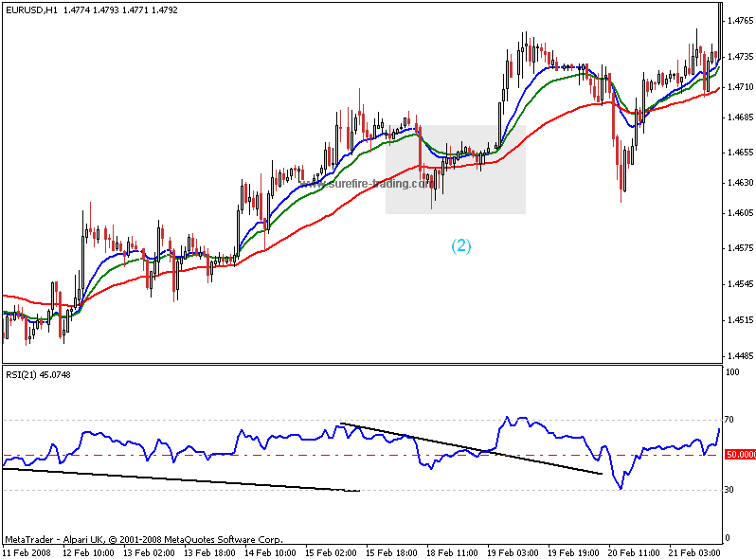Click the RSI(21) 45.0748 indicator label
Screen dimensions: 756x559
[38, 375]
